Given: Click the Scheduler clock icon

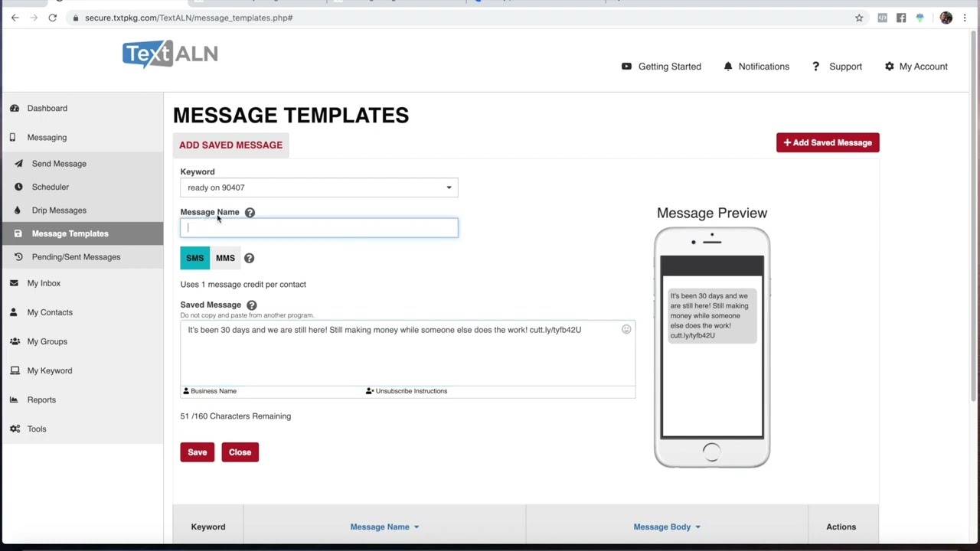Looking at the screenshot, I should click(x=18, y=187).
